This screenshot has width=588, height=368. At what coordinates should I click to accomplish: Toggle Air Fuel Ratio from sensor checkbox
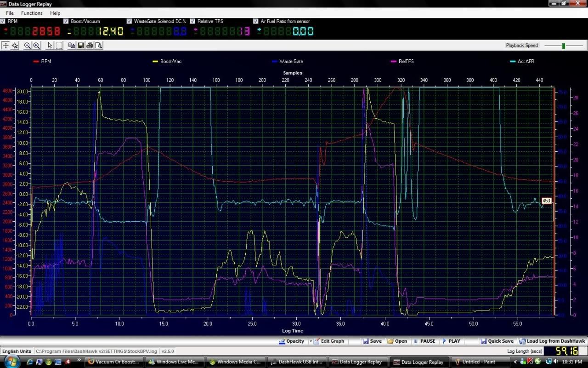coord(256,21)
